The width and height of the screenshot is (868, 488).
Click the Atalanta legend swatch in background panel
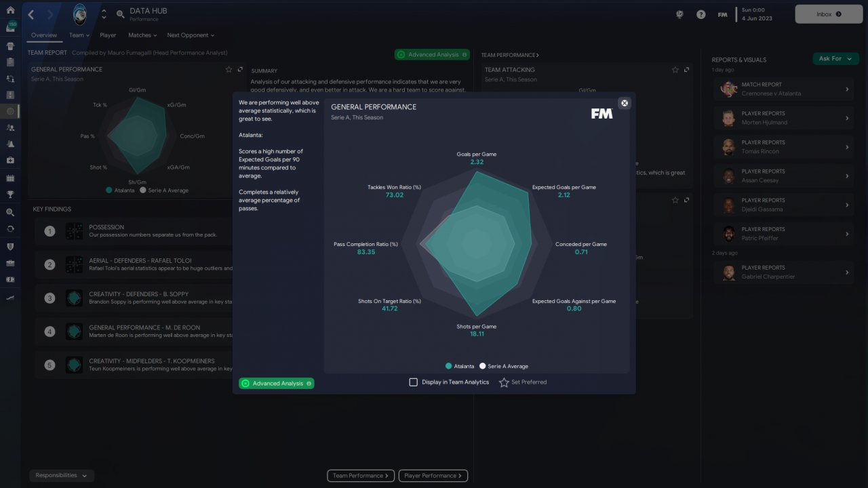pos(109,190)
